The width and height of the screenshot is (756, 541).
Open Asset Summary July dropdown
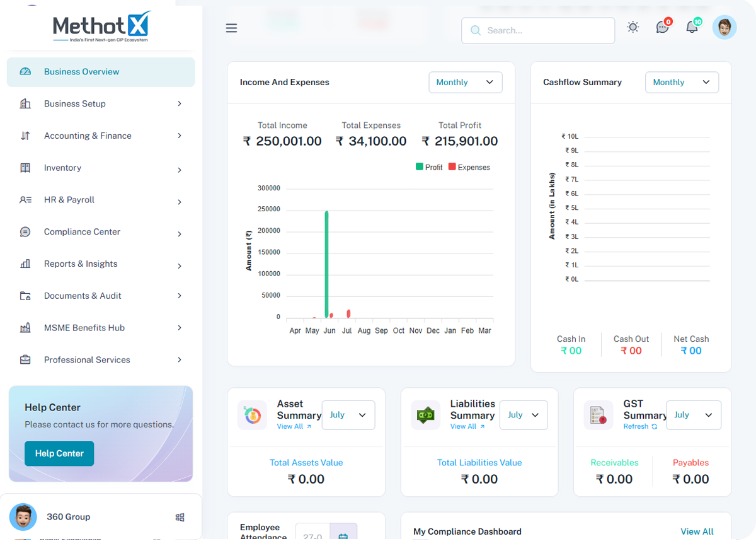click(x=348, y=415)
